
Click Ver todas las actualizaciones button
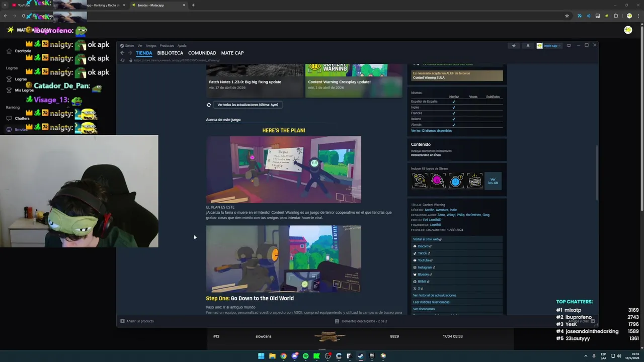(x=248, y=105)
